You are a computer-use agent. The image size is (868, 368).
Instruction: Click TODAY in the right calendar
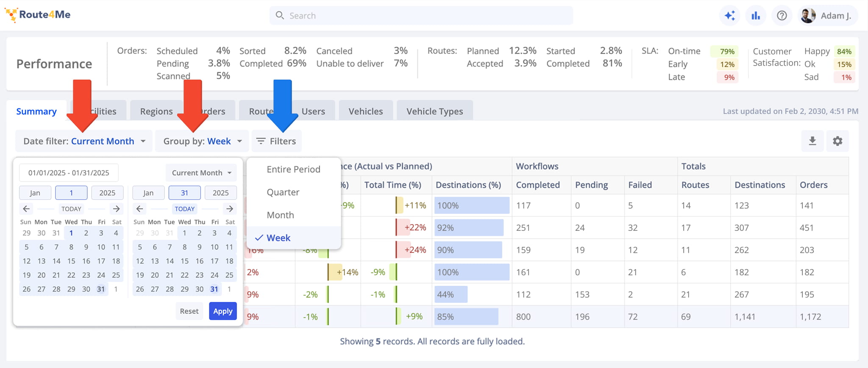pos(185,209)
